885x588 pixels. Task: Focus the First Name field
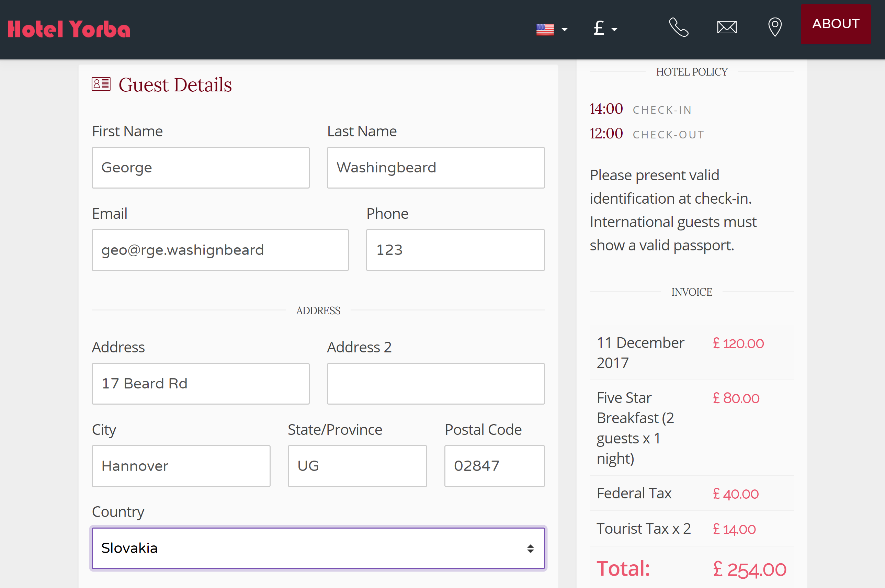pos(200,168)
